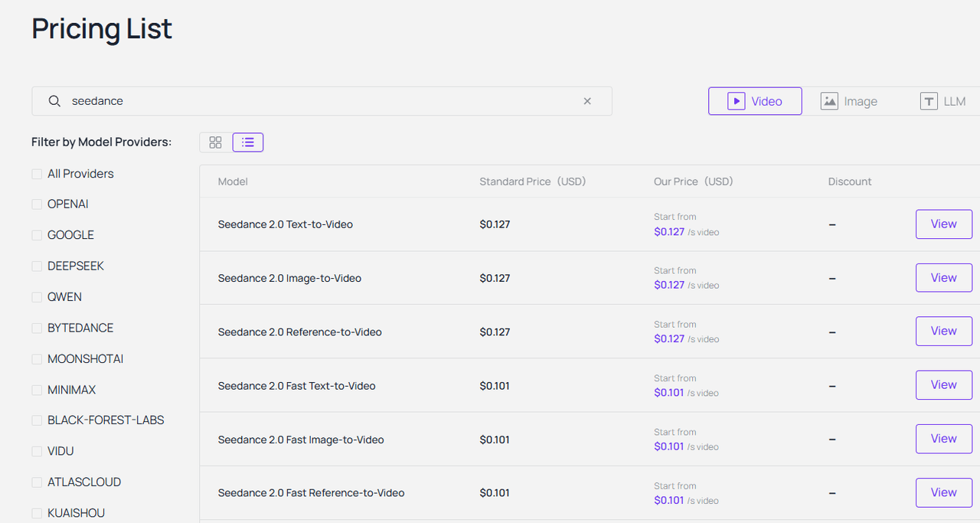Switch to list view layout
Screen dimensions: 980x523
click(x=247, y=142)
